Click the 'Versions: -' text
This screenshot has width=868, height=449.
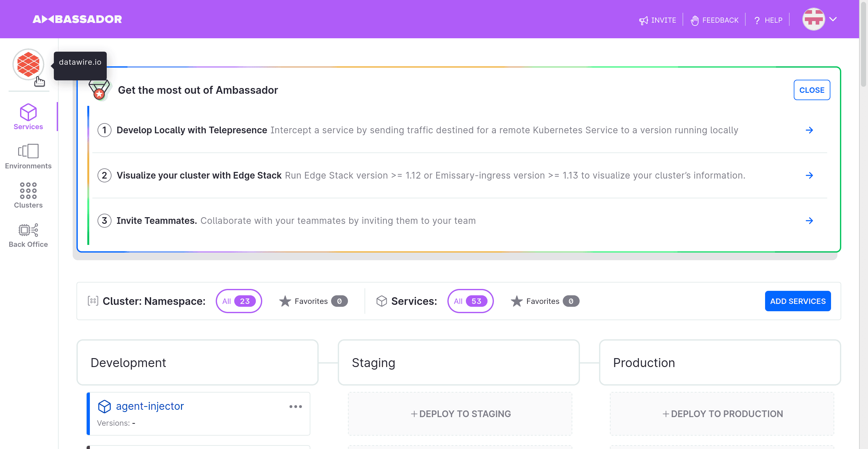click(116, 423)
